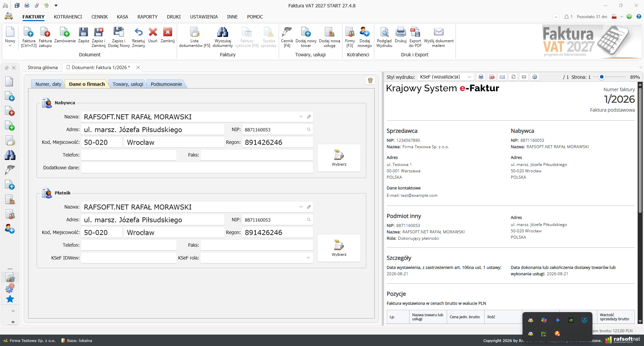Open the KSeF rola dropdown

tap(308, 258)
